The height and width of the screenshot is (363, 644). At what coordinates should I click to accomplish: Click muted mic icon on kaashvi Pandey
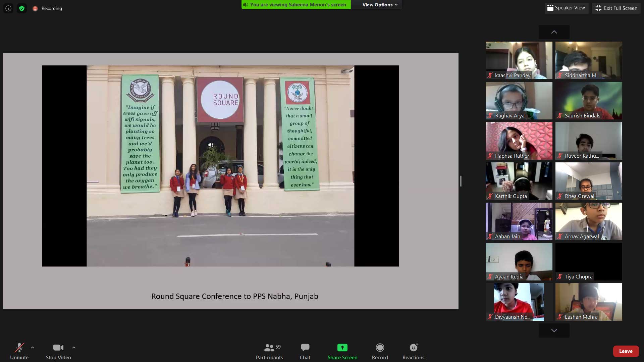(490, 75)
